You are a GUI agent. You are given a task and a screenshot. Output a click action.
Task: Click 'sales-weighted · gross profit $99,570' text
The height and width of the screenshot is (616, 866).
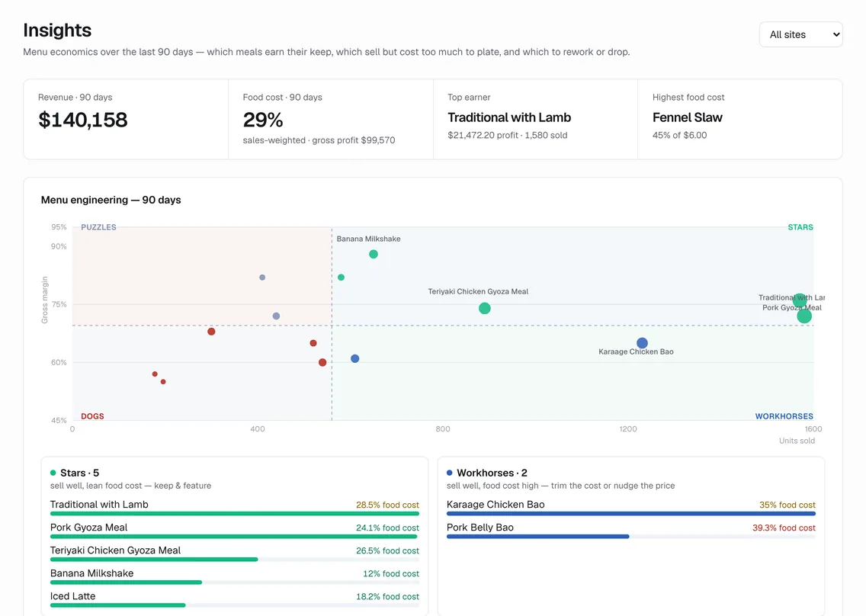(319, 140)
